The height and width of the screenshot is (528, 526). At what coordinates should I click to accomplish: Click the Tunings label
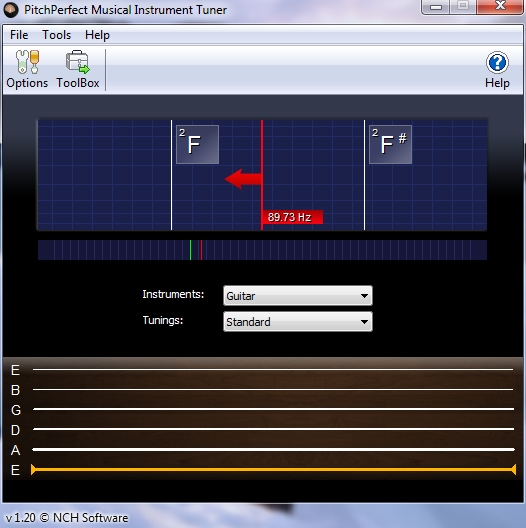tap(163, 320)
